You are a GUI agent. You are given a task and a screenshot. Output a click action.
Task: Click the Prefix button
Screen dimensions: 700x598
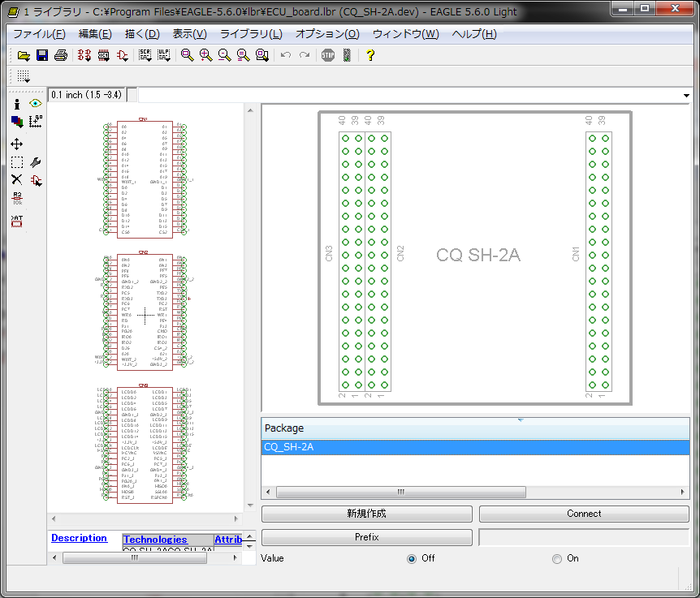[x=366, y=537]
